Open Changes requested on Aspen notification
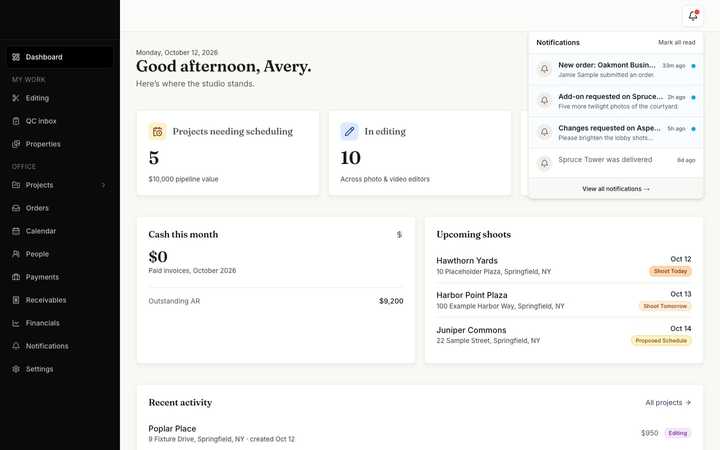The image size is (720, 450). tap(616, 133)
